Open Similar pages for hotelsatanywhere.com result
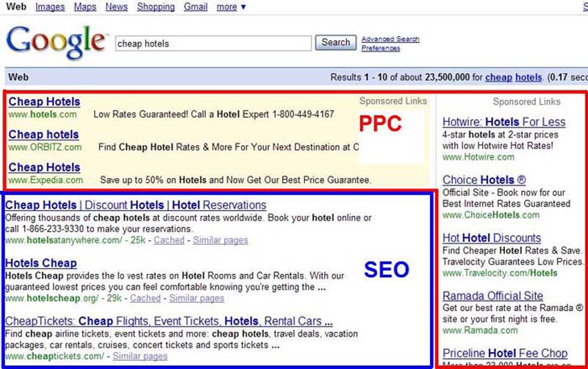This screenshot has width=588, height=369. tap(220, 240)
